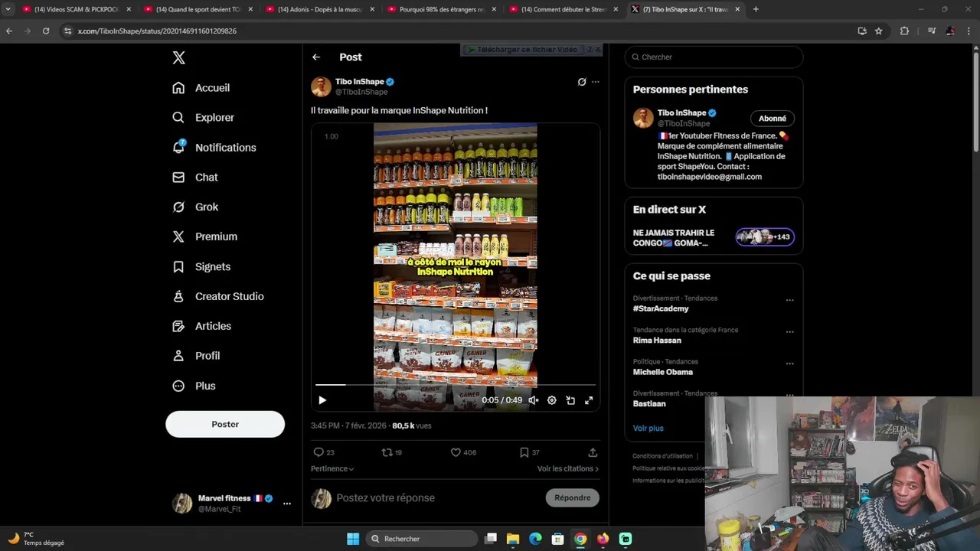Click the Grok icon on the post

coord(582,82)
